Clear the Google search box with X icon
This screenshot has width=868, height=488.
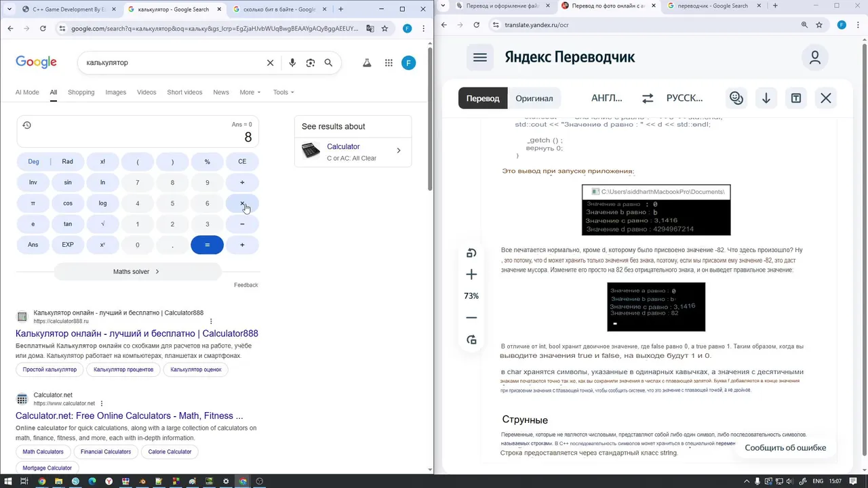[x=270, y=62]
